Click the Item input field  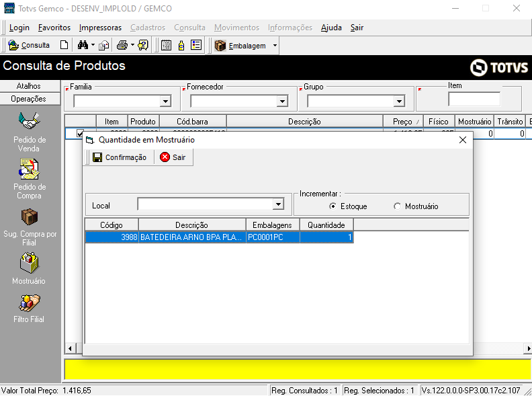tap(474, 100)
